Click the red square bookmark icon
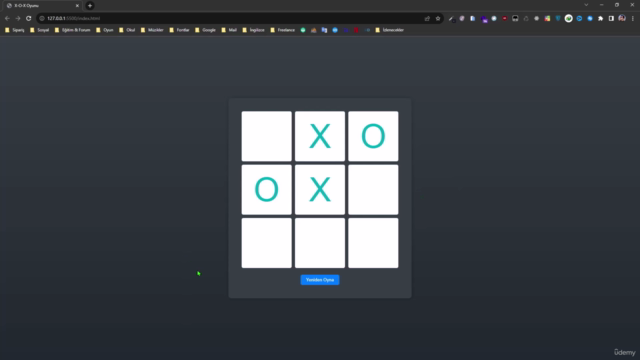 [x=356, y=30]
